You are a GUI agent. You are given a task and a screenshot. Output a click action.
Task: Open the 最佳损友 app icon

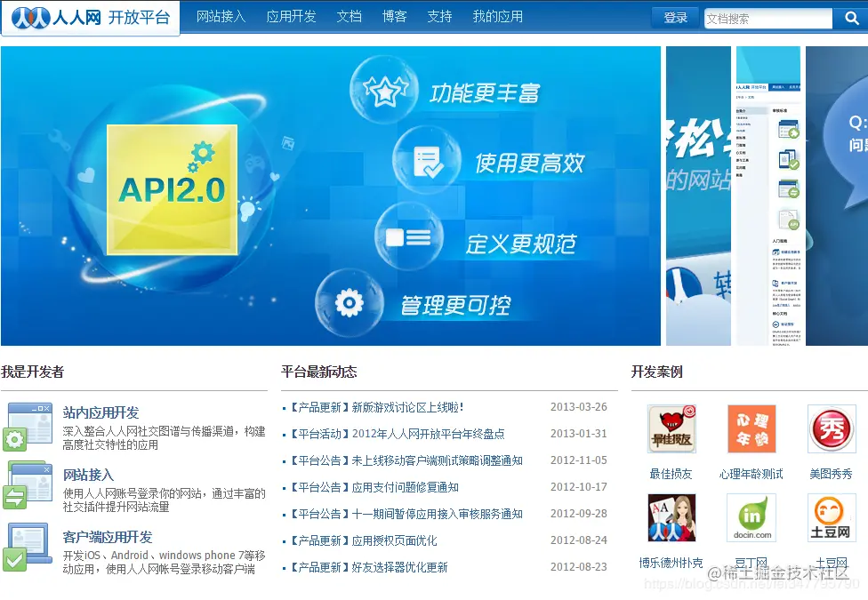[x=671, y=428]
